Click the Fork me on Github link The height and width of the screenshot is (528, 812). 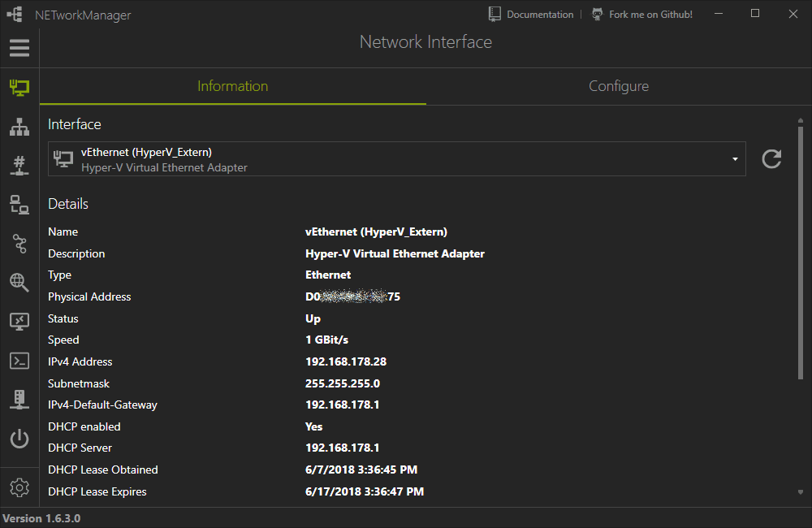(x=651, y=14)
